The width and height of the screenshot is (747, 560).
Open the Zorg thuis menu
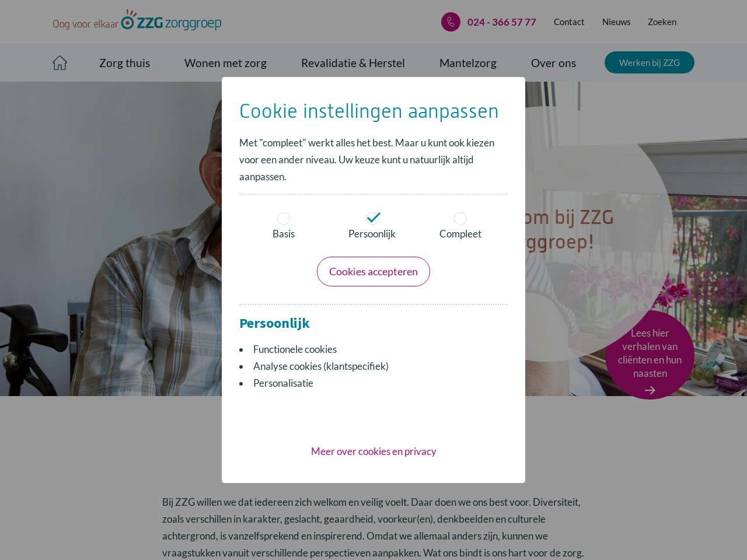coord(124,63)
